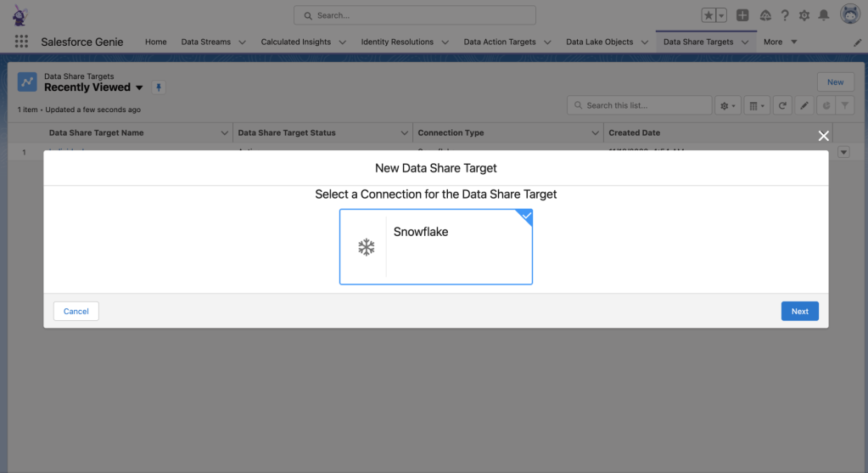Image resolution: width=868 pixels, height=473 pixels.
Task: Open the Data Share Targets tab
Action: coord(698,42)
